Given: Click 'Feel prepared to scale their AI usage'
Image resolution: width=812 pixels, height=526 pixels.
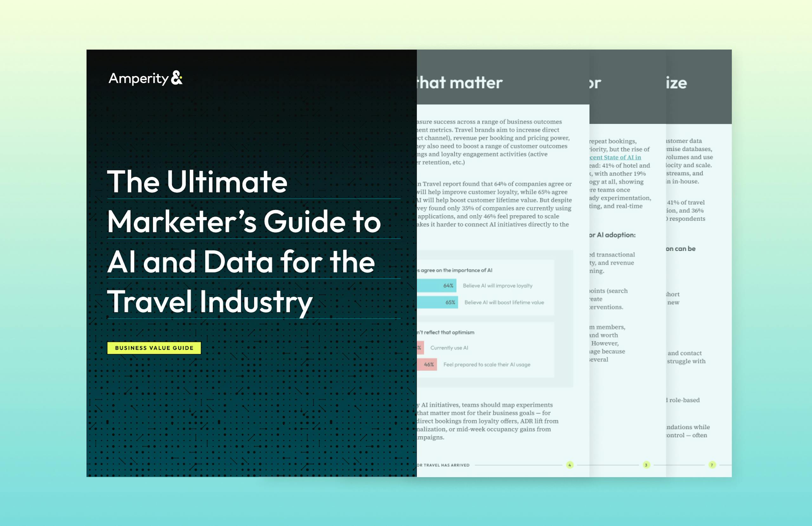Looking at the screenshot, I should [487, 365].
